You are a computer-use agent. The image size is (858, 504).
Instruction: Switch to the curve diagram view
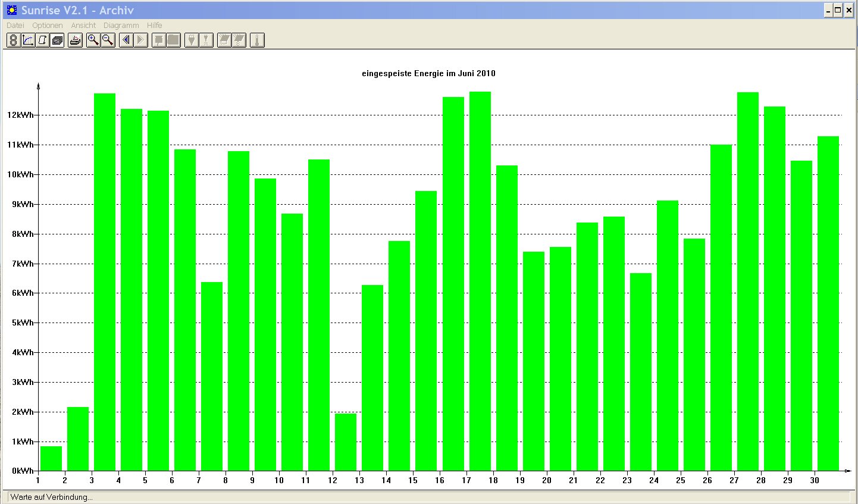click(x=28, y=40)
